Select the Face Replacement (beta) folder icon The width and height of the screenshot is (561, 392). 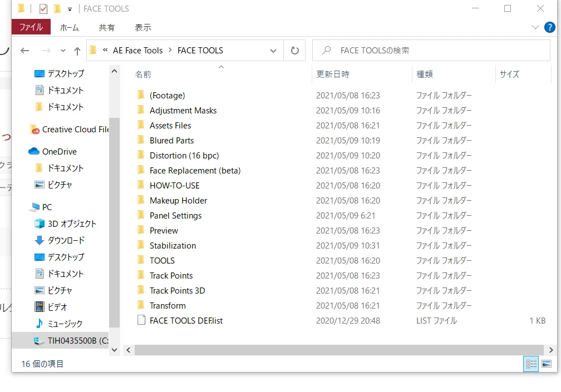141,170
